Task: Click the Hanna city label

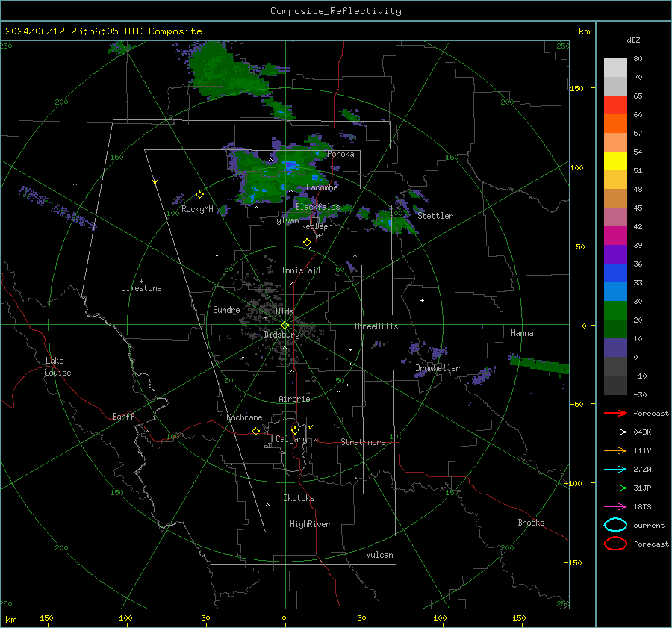Action: [x=522, y=333]
